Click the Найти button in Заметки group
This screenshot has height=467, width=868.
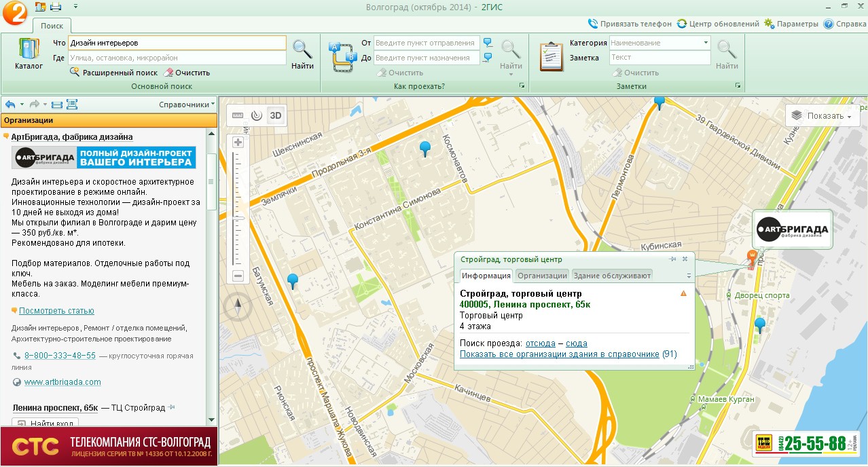727,54
